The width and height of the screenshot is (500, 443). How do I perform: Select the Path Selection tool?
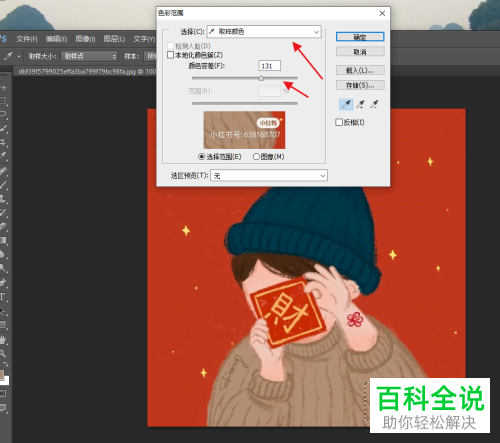click(3, 311)
